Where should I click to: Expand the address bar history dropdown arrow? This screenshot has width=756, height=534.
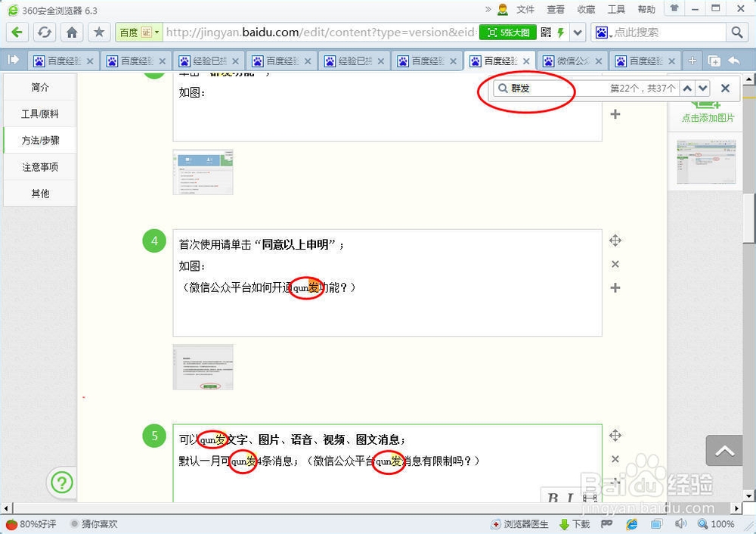coord(578,33)
